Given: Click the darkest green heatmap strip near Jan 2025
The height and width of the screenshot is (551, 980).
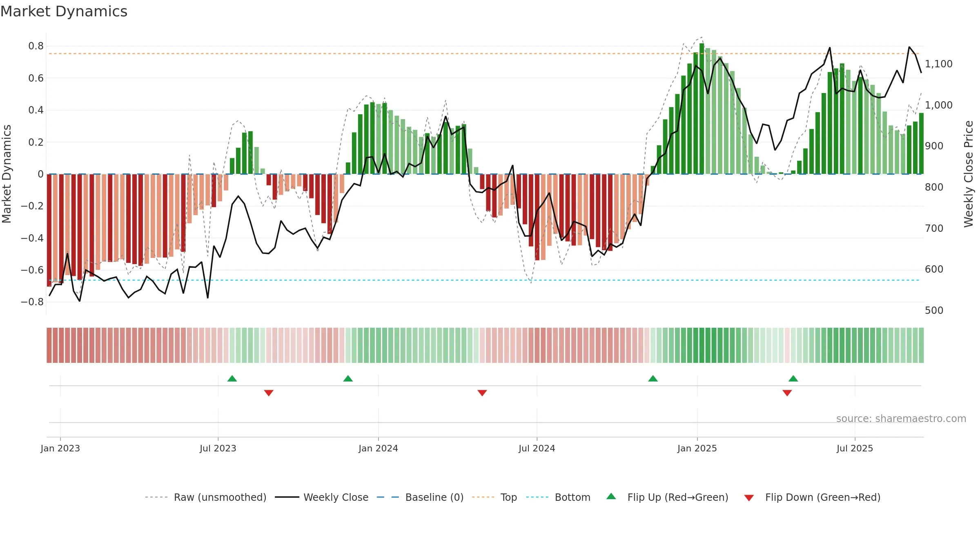Looking at the screenshot, I should coord(702,345).
